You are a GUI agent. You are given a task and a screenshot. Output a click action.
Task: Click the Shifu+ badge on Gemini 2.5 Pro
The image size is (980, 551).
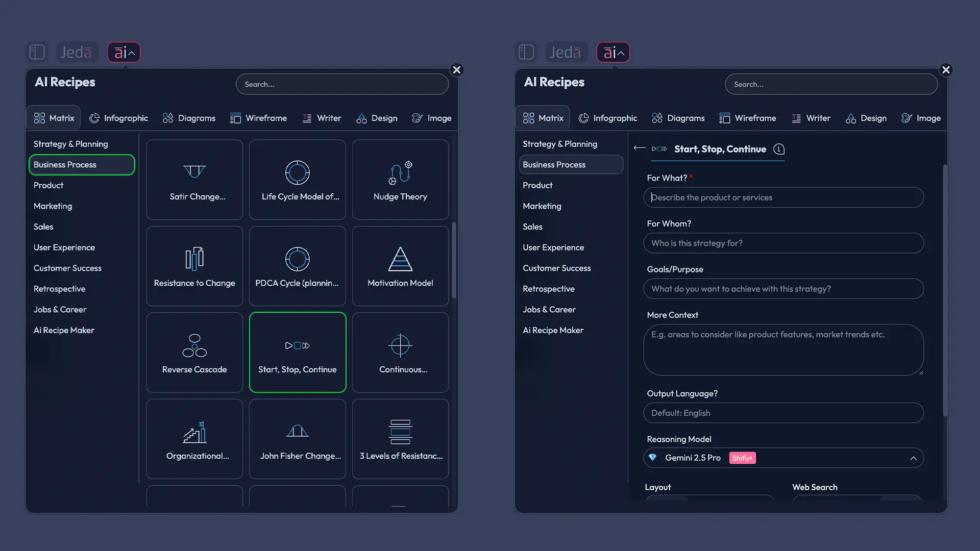click(742, 458)
